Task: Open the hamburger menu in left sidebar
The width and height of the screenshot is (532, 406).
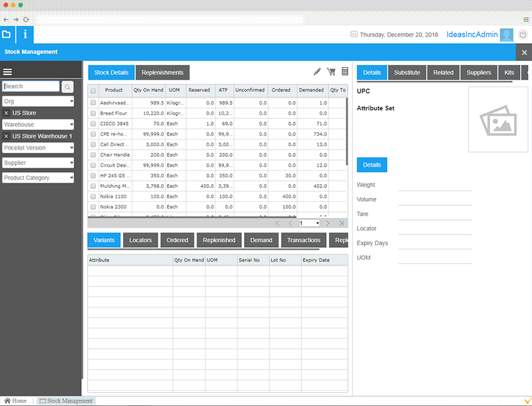Action: [x=7, y=72]
